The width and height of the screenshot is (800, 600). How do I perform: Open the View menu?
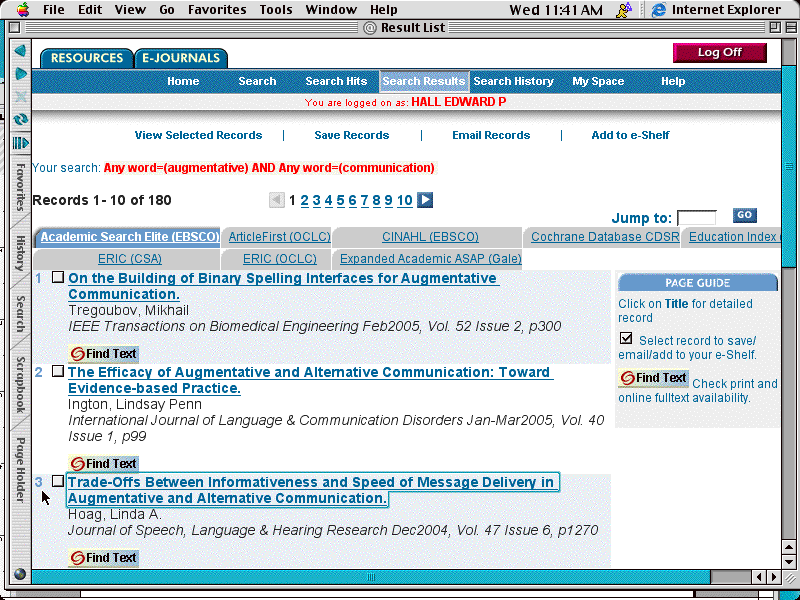tap(130, 10)
